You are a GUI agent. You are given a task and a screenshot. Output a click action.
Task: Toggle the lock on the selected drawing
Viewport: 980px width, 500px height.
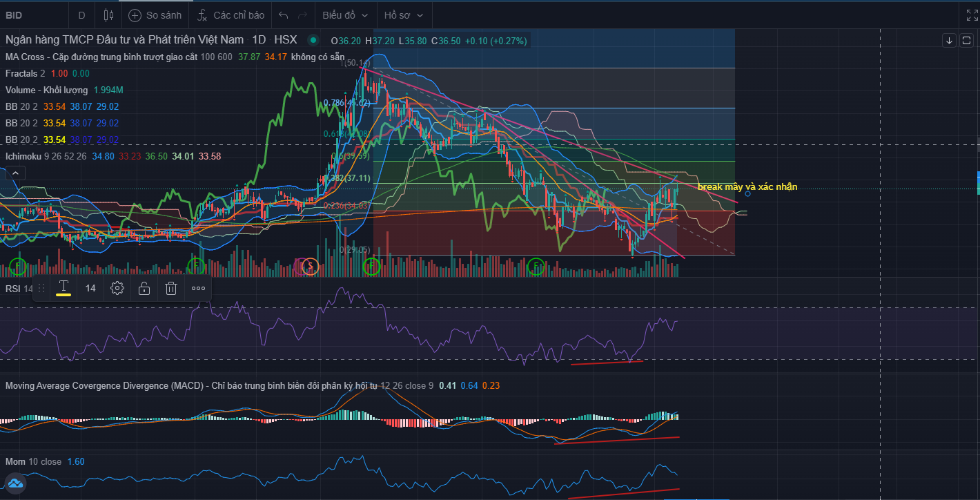144,288
